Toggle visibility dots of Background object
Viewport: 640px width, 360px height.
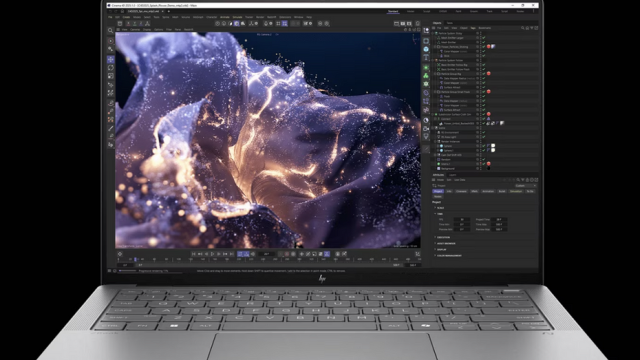(x=478, y=168)
